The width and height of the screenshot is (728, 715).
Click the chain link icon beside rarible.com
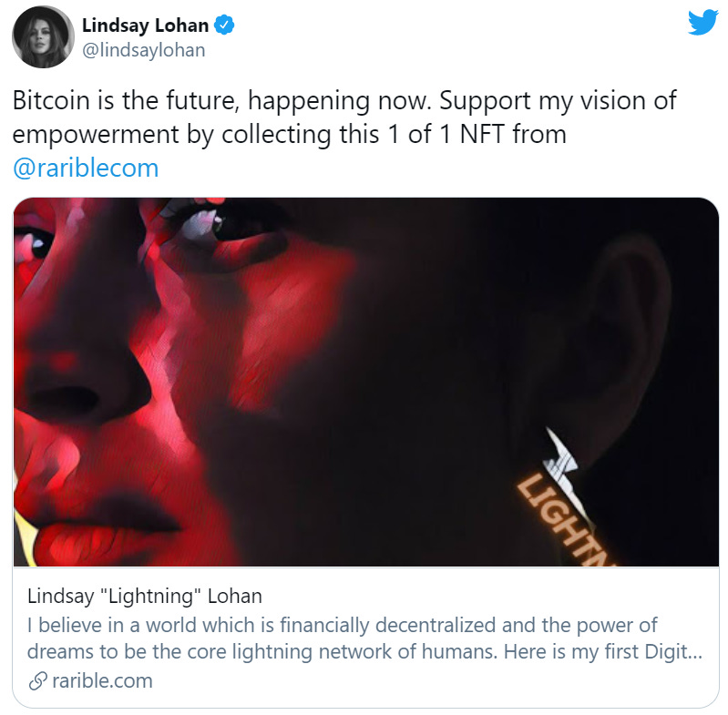tap(37, 680)
